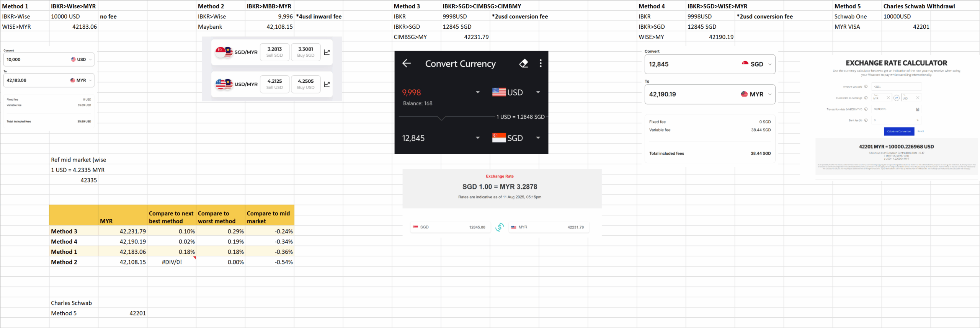
Task: Expand the USD dropdown in dark converter
Action: 538,92
